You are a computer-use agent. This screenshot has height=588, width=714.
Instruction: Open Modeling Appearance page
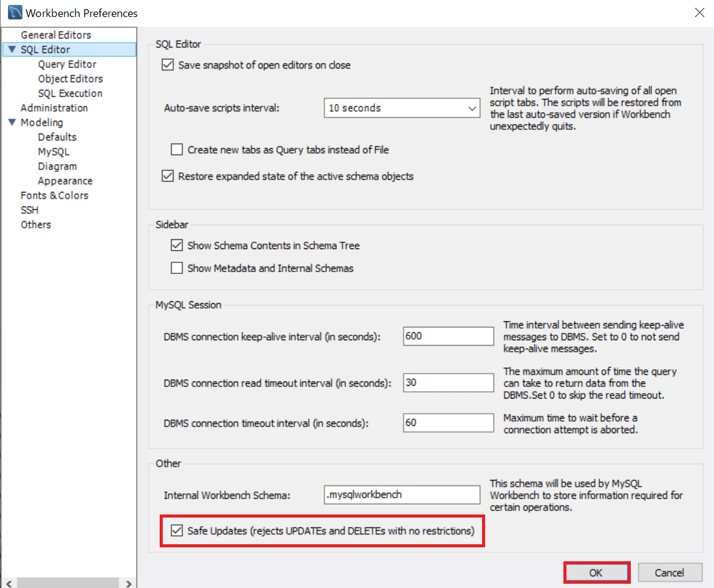click(x=64, y=181)
